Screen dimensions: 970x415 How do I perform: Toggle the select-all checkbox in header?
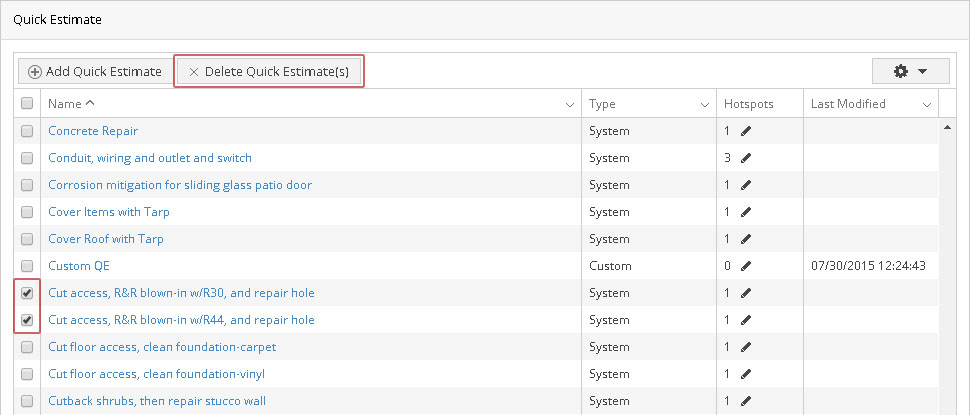point(27,104)
